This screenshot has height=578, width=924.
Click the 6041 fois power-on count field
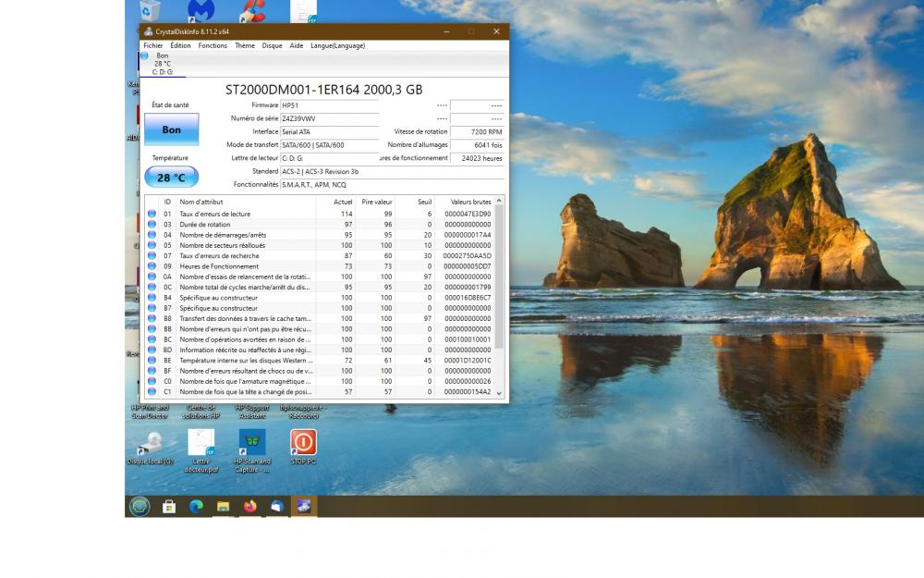[478, 145]
